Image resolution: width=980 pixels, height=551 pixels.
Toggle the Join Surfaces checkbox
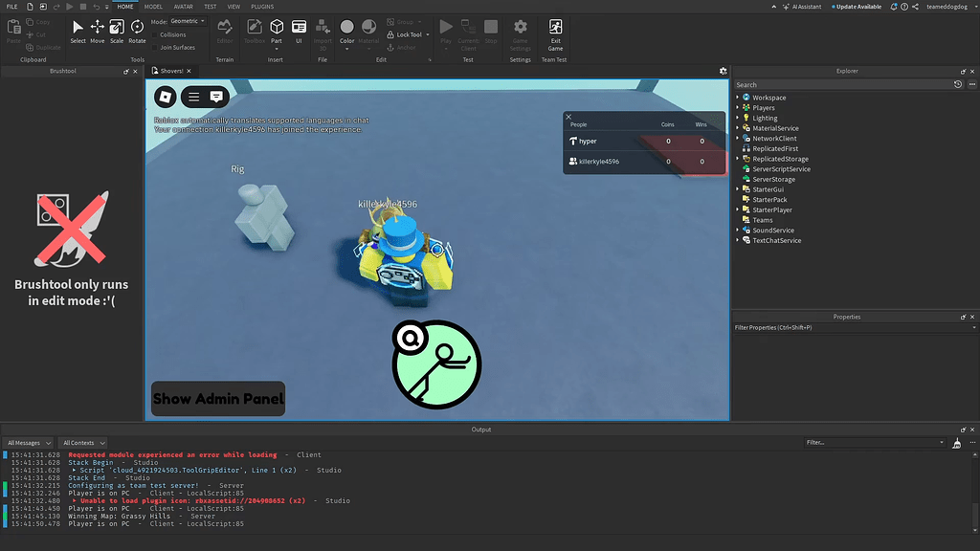pyautogui.click(x=155, y=48)
